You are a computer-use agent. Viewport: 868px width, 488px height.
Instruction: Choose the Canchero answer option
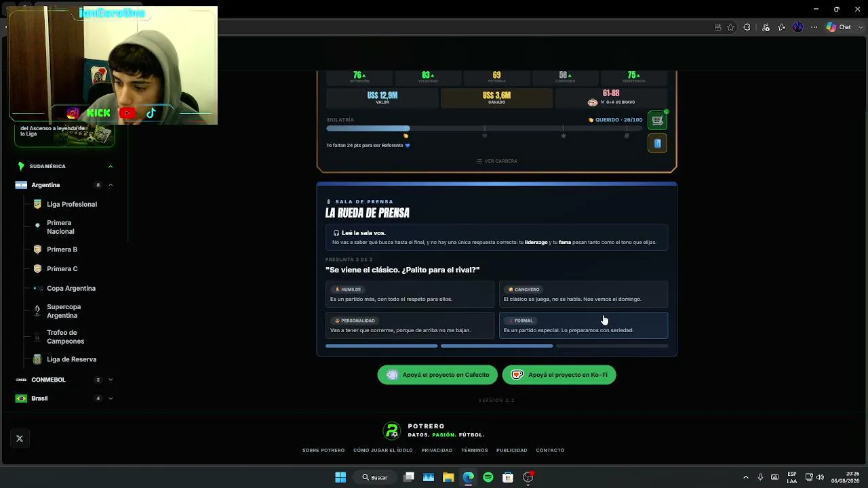(x=583, y=293)
